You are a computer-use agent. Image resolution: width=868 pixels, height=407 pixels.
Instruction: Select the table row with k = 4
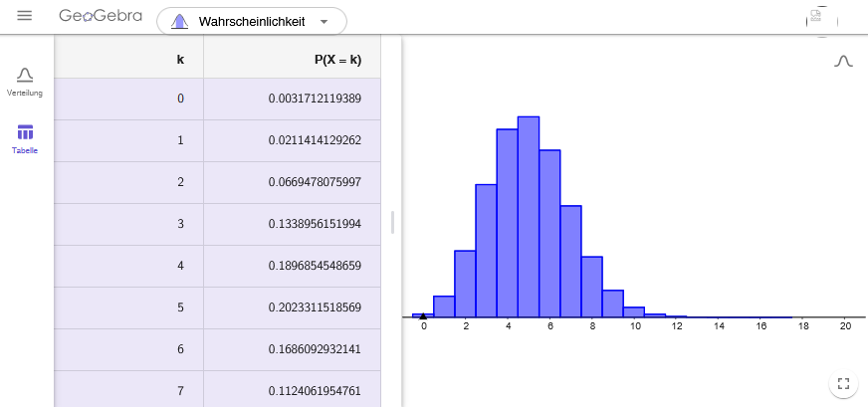point(218,266)
